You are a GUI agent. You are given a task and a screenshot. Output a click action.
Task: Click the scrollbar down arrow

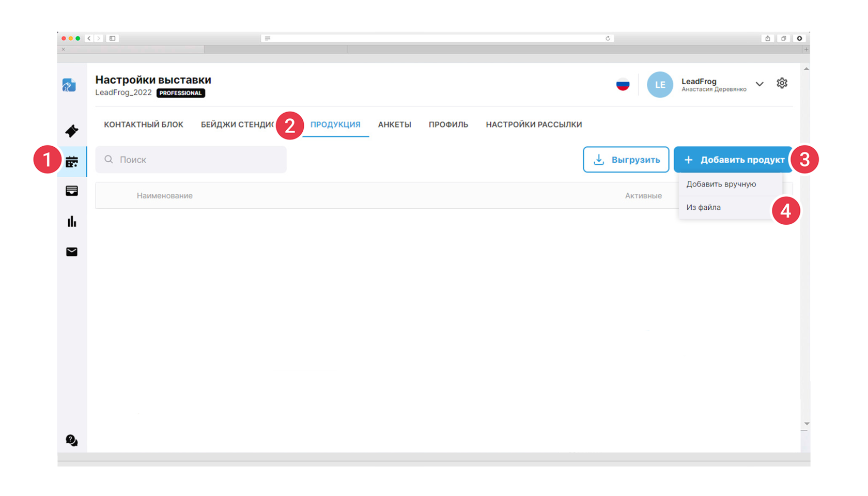coord(806,424)
